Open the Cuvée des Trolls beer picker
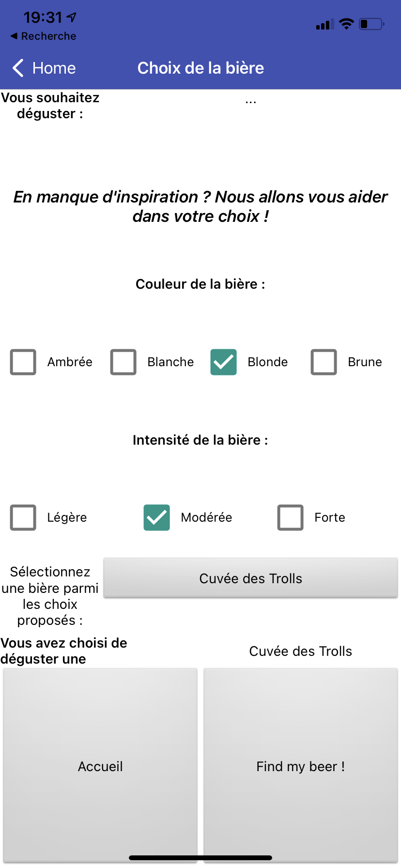The image size is (401, 868). pyautogui.click(x=251, y=578)
